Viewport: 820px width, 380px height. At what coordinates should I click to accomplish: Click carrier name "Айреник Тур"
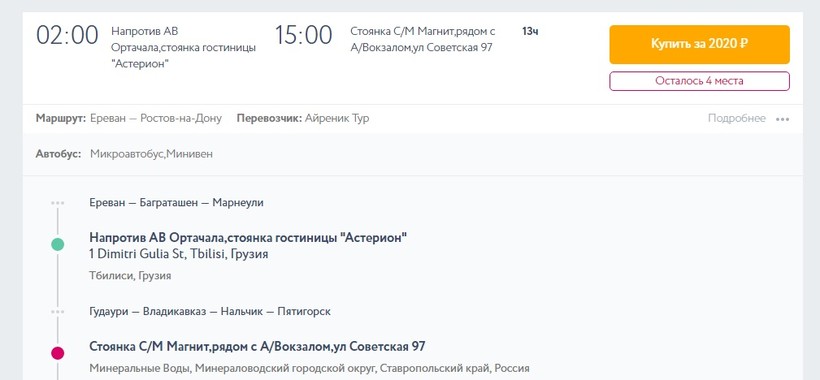[337, 118]
